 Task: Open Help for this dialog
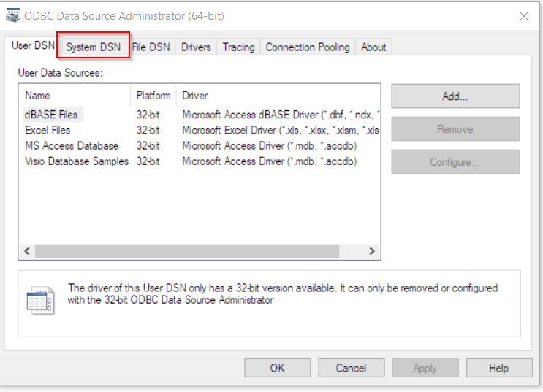point(498,368)
